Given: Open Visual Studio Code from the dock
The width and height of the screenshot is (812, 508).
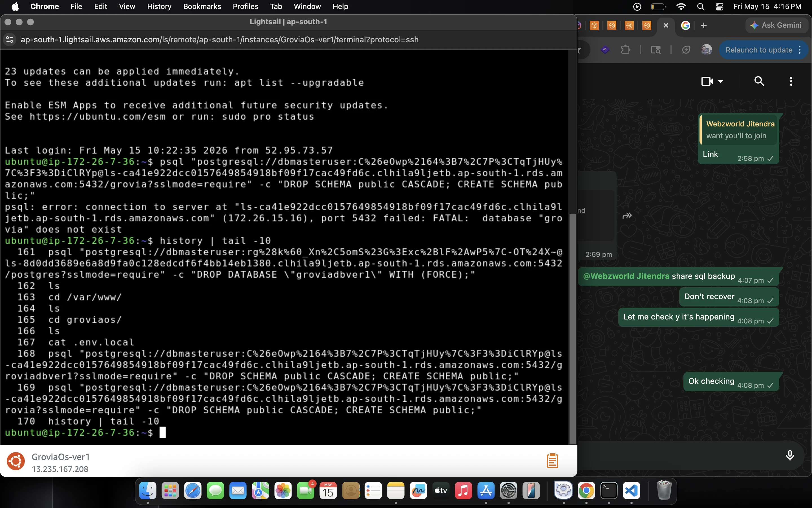Looking at the screenshot, I should tap(631, 491).
